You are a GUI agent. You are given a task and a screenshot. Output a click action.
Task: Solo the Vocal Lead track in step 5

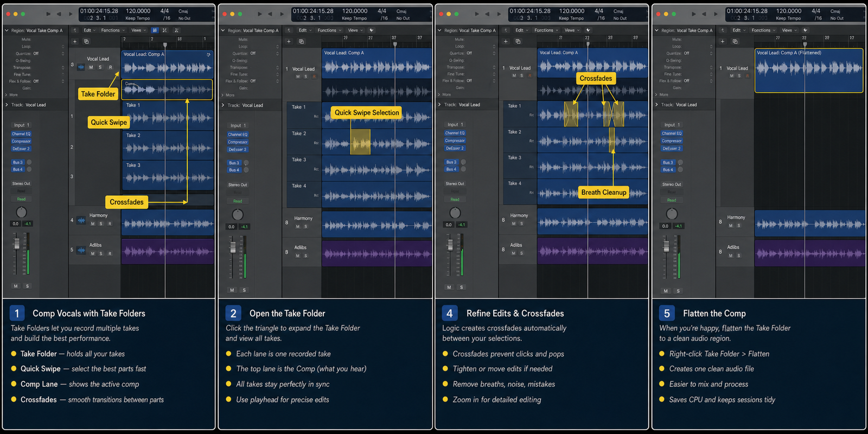coord(739,76)
